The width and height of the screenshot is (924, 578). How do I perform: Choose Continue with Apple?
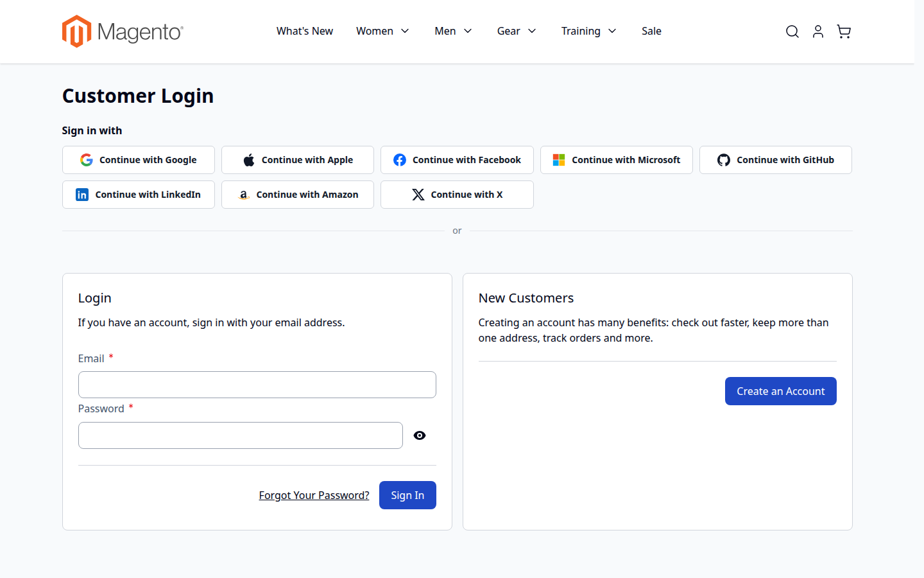pyautogui.click(x=298, y=160)
